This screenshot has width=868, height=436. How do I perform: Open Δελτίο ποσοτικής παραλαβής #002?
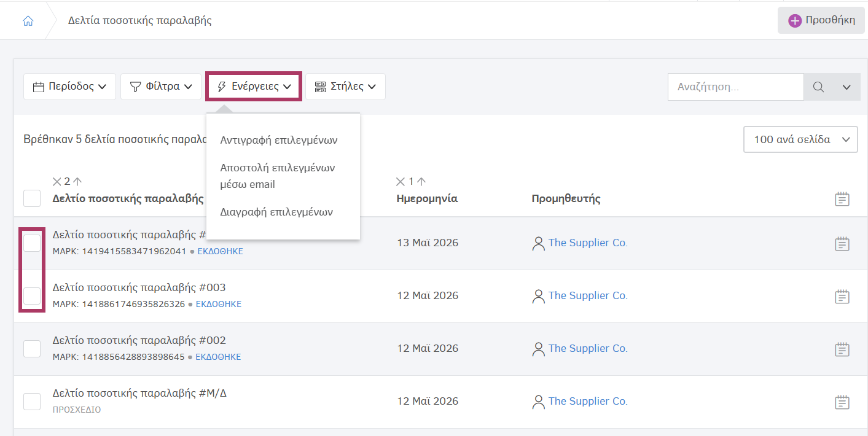tap(139, 340)
